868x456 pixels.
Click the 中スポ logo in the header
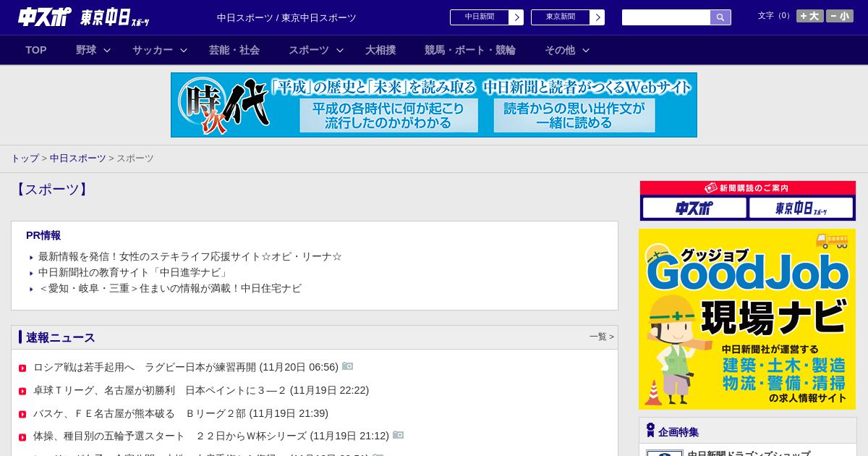[45, 17]
